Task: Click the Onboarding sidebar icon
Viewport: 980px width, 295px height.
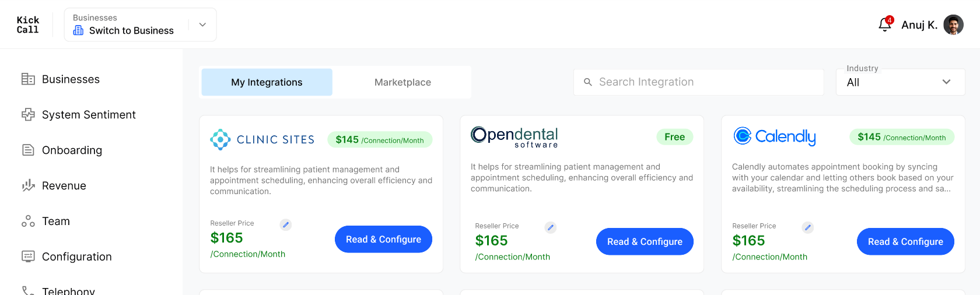Action: point(28,150)
